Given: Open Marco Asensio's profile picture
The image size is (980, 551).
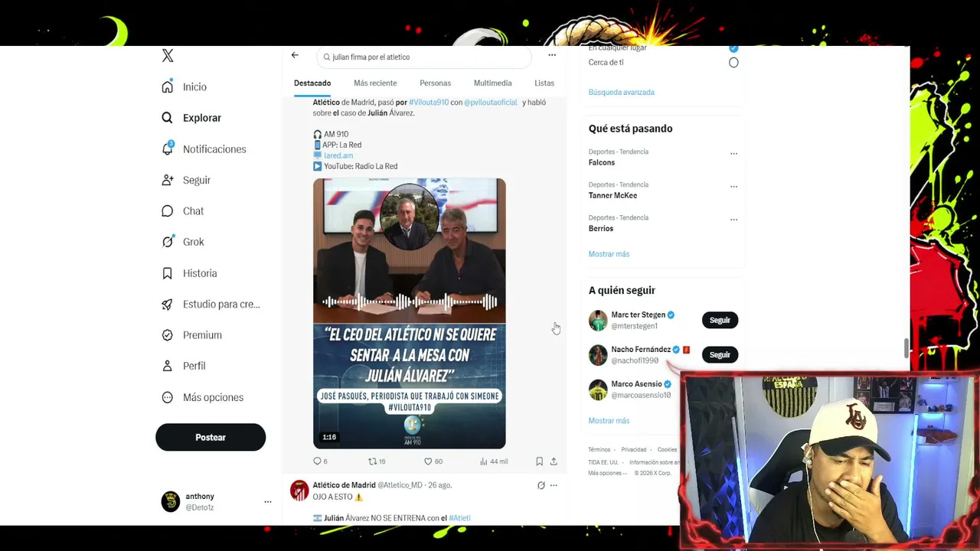Looking at the screenshot, I should (598, 390).
